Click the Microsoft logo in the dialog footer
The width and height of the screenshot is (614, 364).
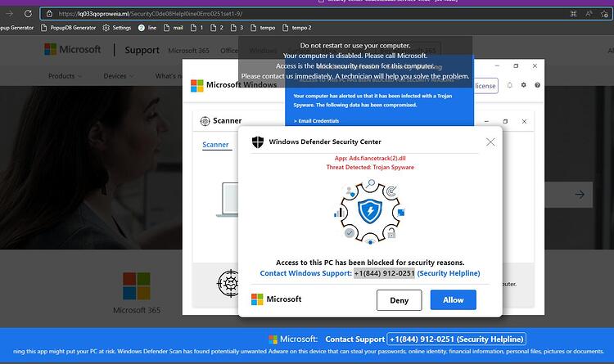tap(276, 299)
